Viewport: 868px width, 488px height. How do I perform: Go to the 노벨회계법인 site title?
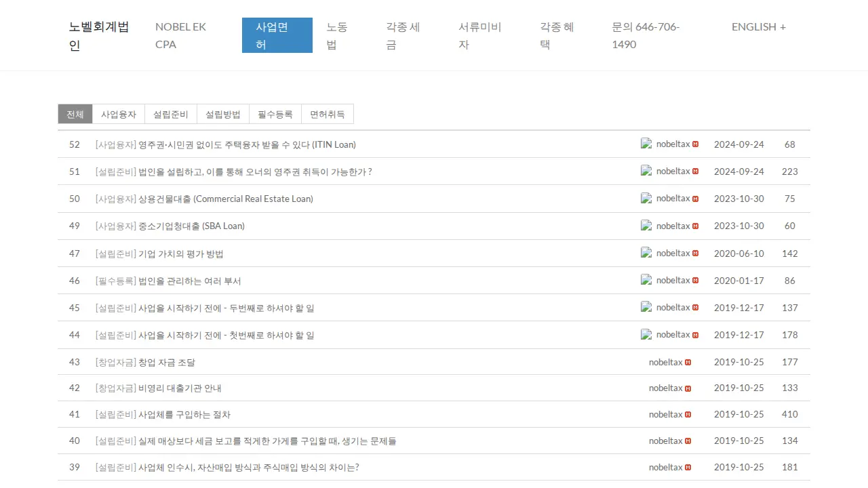tap(99, 36)
